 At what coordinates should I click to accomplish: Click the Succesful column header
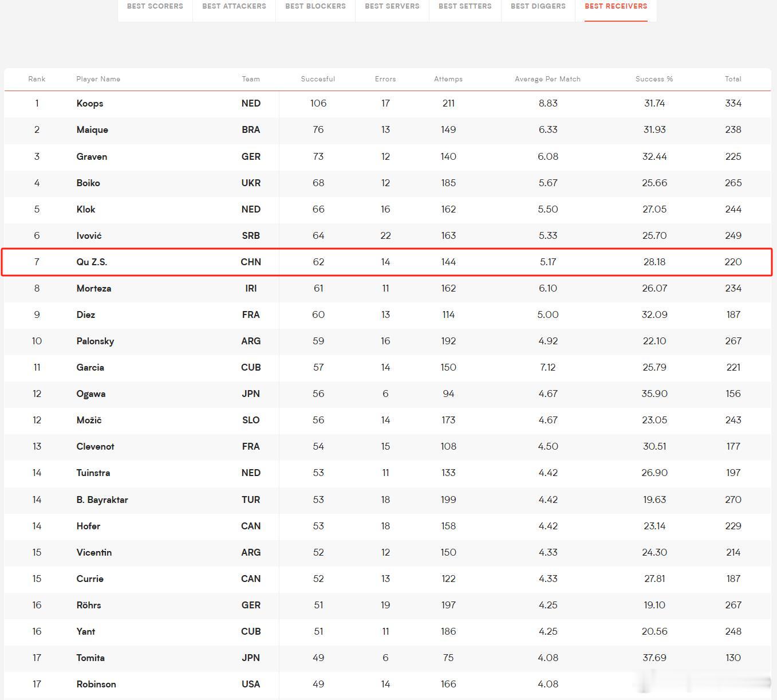pos(318,79)
